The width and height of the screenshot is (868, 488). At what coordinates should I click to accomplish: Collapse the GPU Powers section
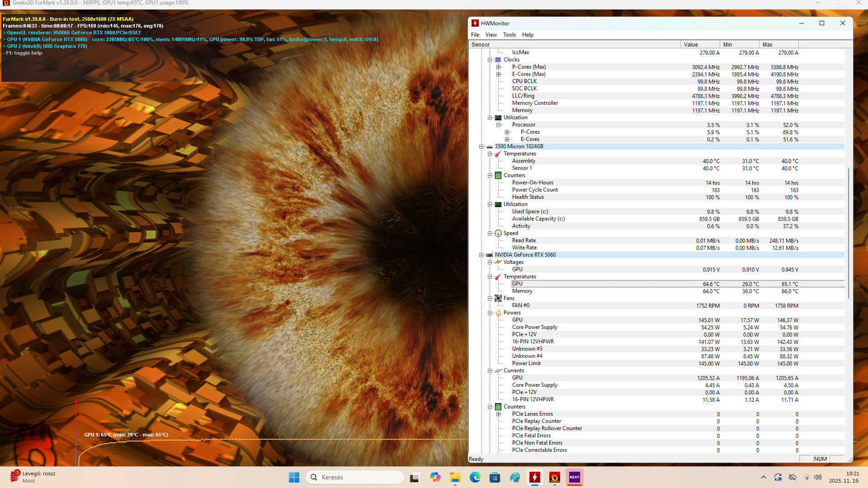(x=490, y=313)
